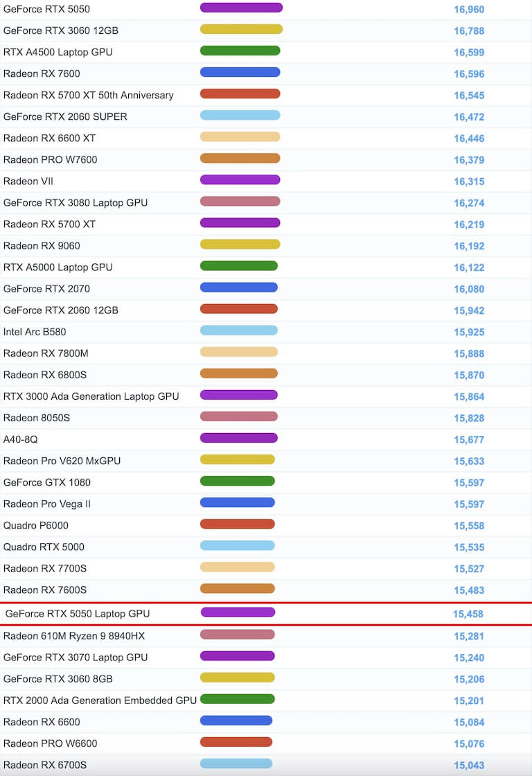The width and height of the screenshot is (532, 776).
Task: Click orange bar for Radeon RX 7600S
Action: (238, 589)
